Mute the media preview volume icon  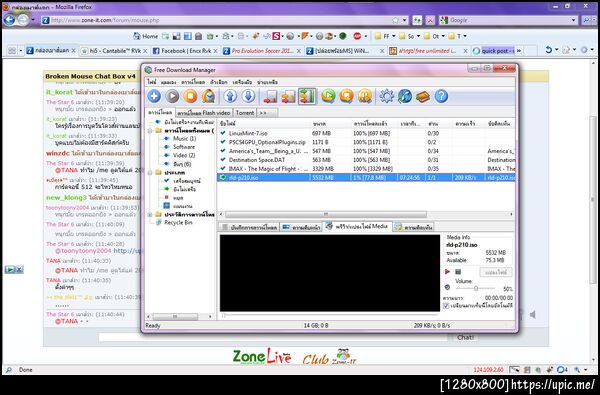447,287
